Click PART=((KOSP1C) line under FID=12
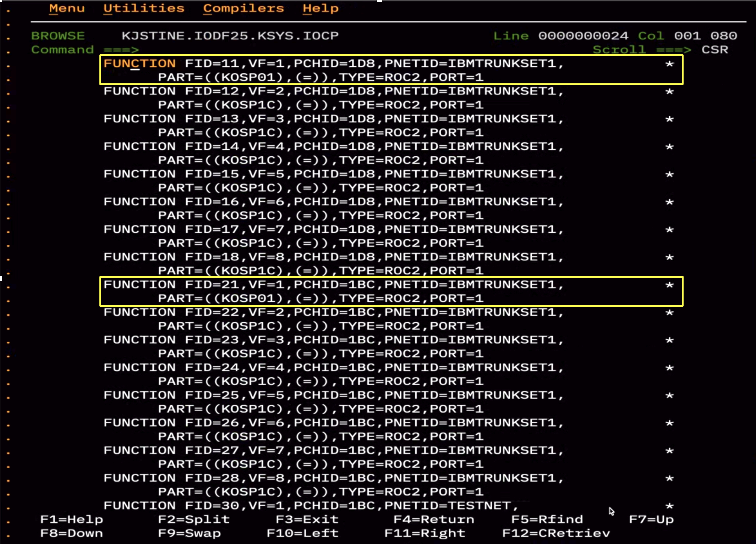Viewport: 756px width, 544px height. [x=321, y=105]
